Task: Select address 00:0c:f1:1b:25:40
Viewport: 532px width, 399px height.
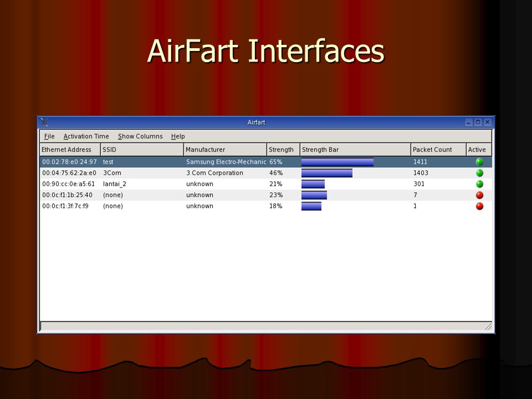Action: (x=67, y=195)
